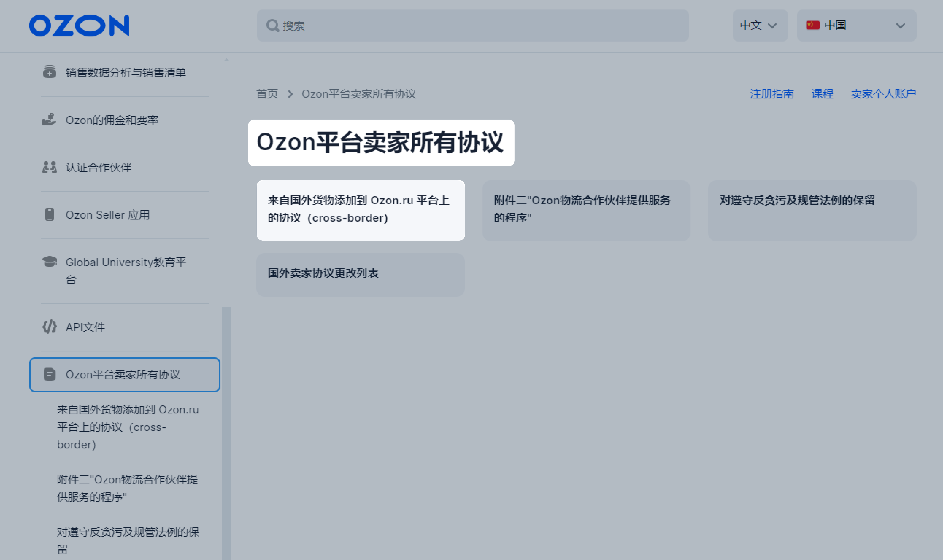Screen dimensions: 943x560
Task: Navigate to 首页 via breadcrumb
Action: (x=267, y=94)
